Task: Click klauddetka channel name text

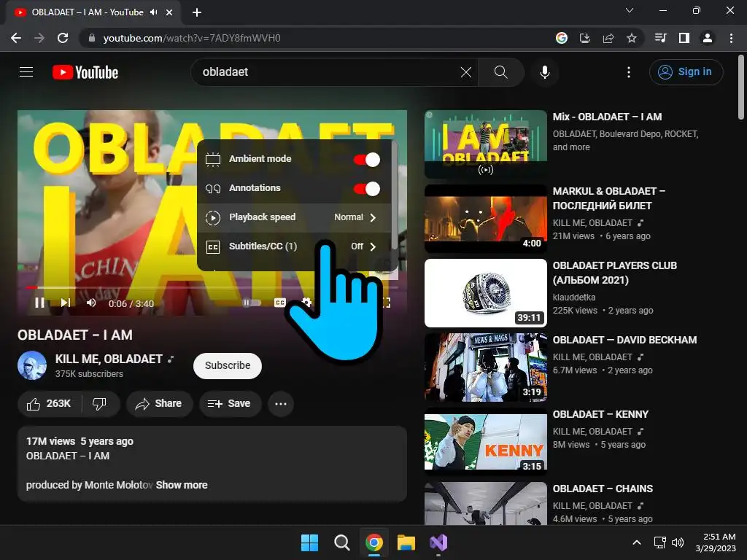Action: 574,297
